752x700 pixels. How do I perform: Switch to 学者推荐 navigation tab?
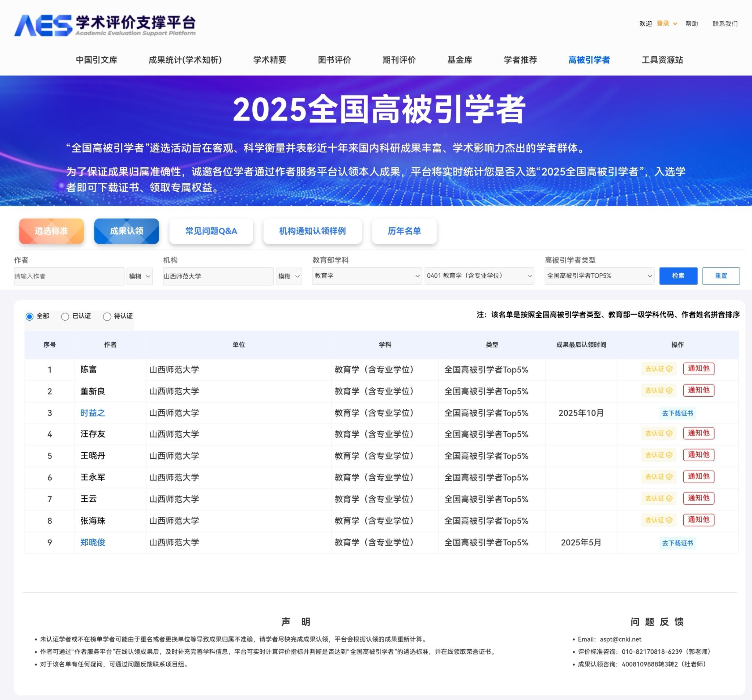(x=520, y=60)
